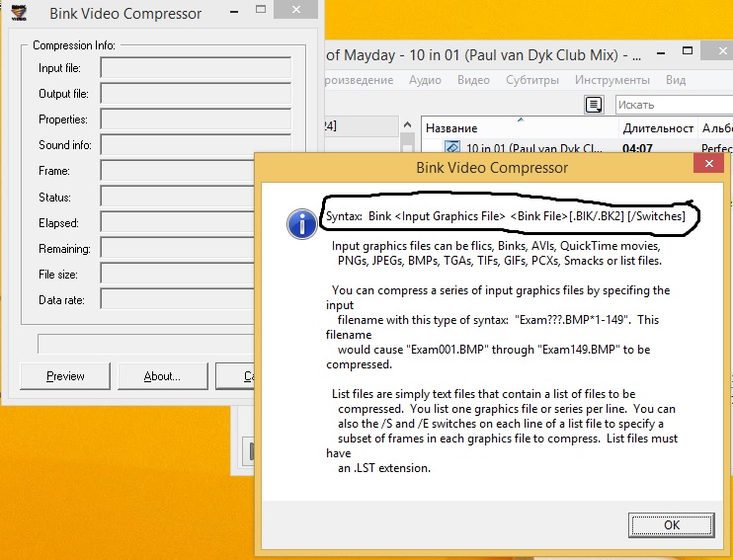Viewport: 733px width, 560px height.
Task: Maximize the media player window
Action: (x=688, y=51)
